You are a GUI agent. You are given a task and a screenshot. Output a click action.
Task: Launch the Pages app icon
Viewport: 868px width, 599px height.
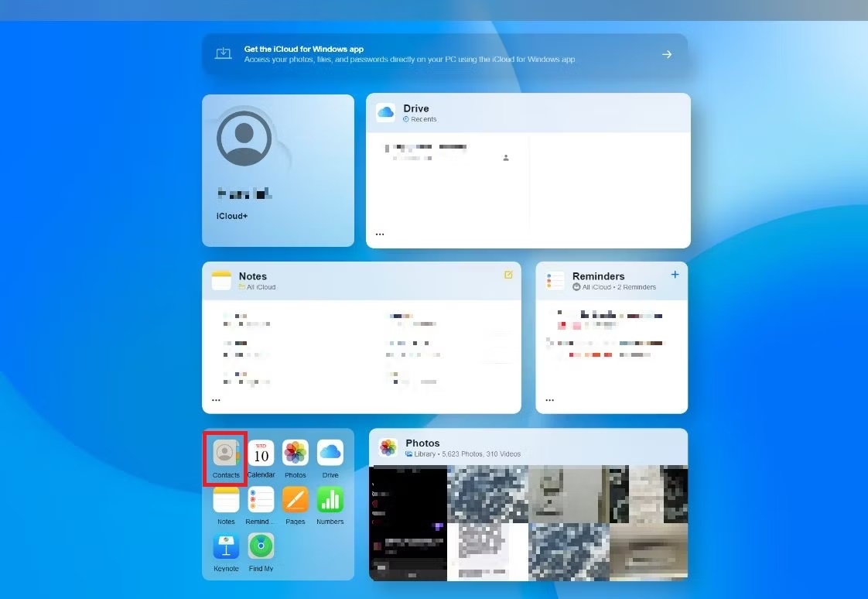coord(295,500)
